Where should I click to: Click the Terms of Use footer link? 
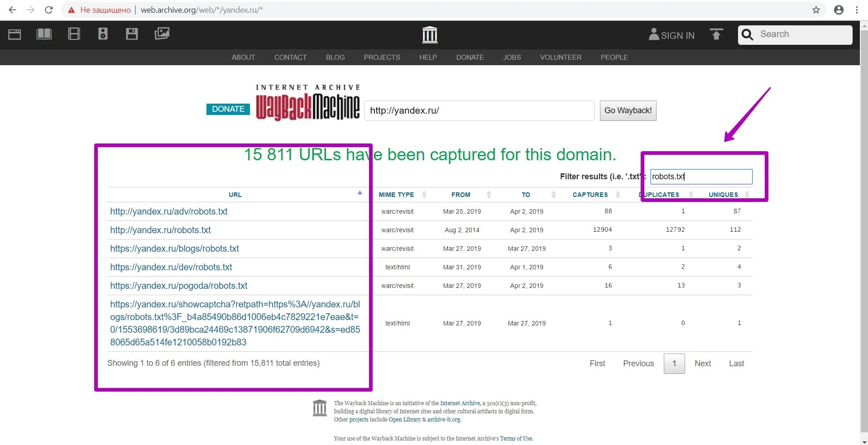[x=516, y=439]
